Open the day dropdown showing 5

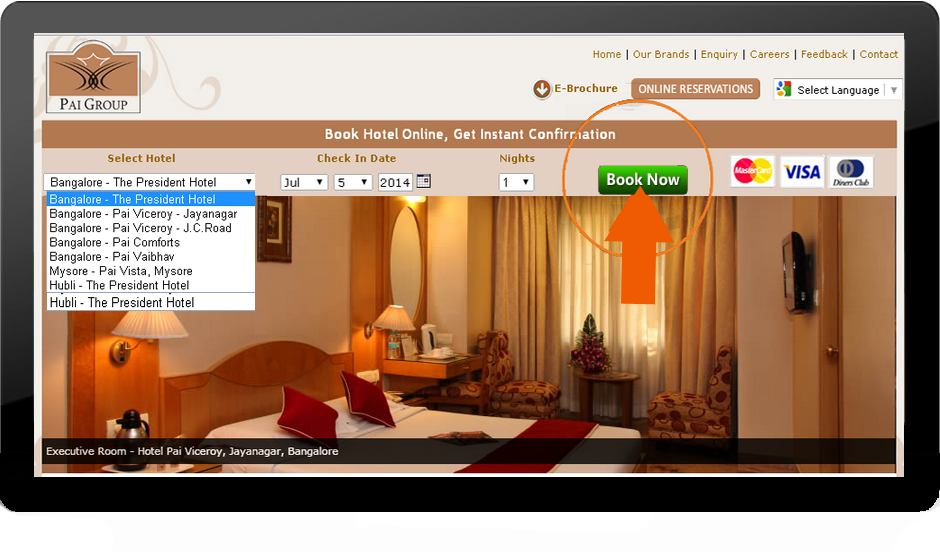[x=353, y=182]
